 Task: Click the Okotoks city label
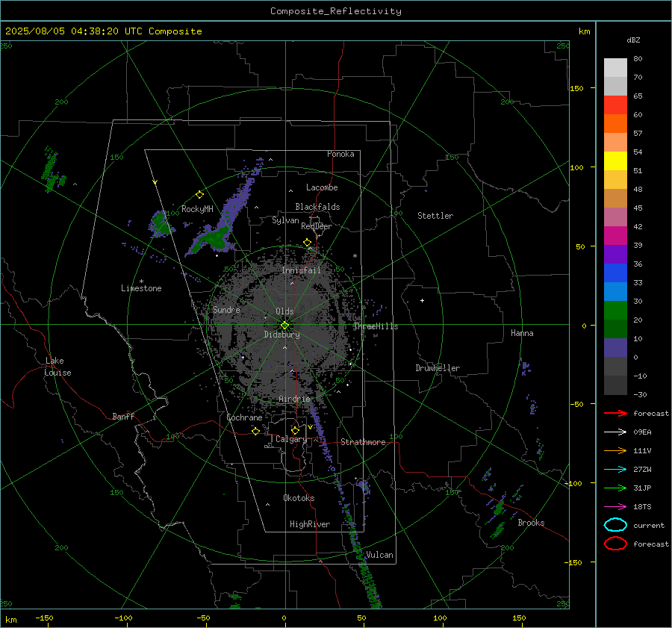299,498
